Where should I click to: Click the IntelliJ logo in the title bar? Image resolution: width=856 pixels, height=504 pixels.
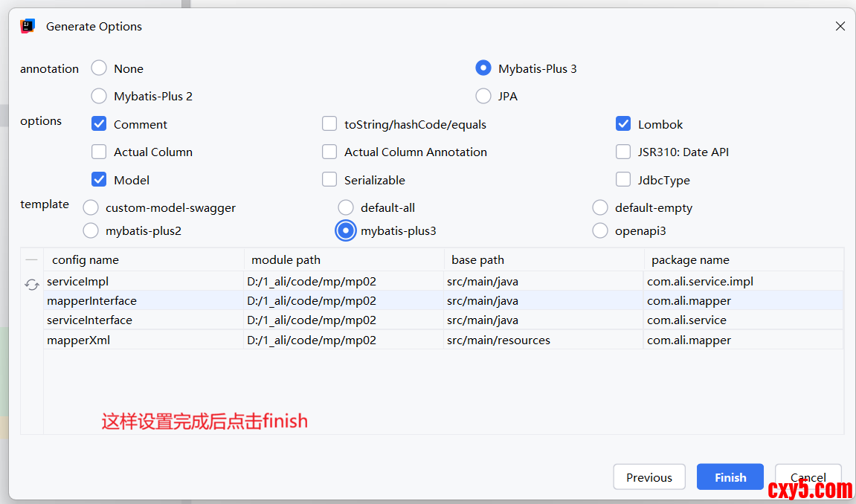click(x=28, y=26)
